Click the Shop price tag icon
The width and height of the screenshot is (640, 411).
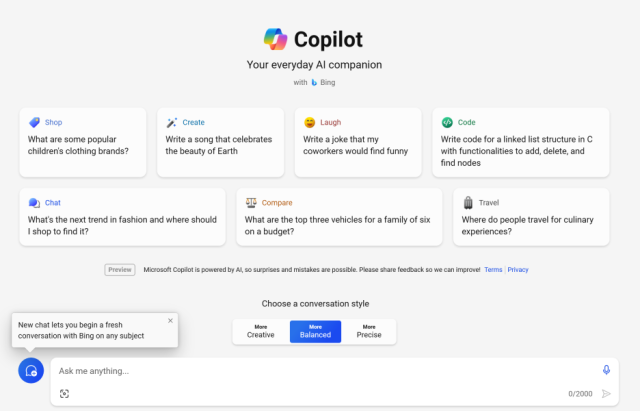click(34, 122)
